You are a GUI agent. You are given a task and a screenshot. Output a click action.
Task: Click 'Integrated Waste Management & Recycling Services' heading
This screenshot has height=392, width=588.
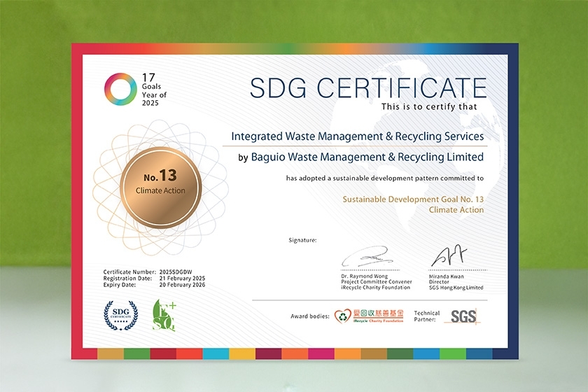point(358,136)
